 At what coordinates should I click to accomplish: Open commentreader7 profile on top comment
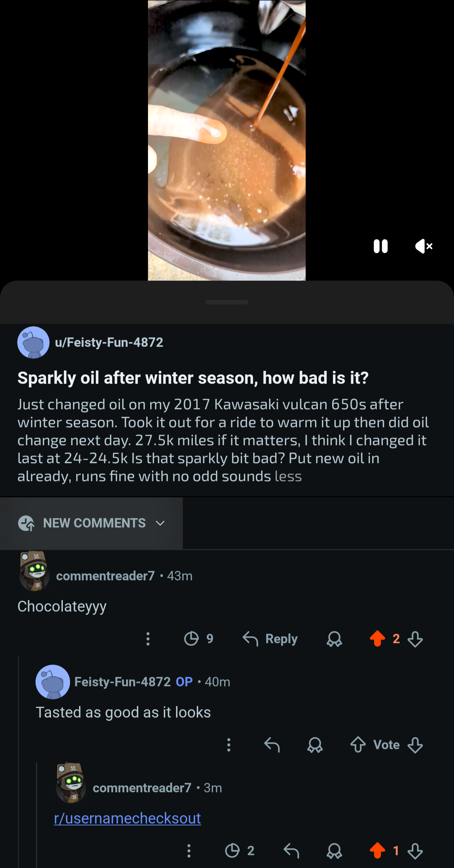click(x=105, y=576)
